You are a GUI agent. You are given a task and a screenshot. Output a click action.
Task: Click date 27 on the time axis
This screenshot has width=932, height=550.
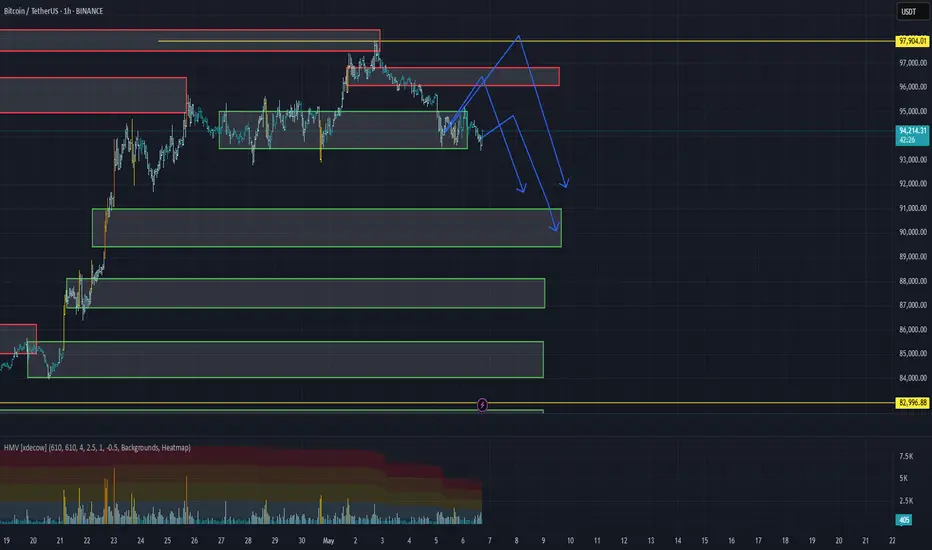coord(221,540)
